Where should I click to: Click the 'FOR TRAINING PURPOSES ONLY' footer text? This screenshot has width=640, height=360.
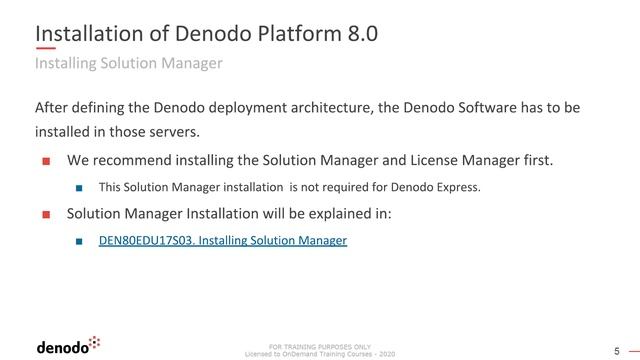320,347
